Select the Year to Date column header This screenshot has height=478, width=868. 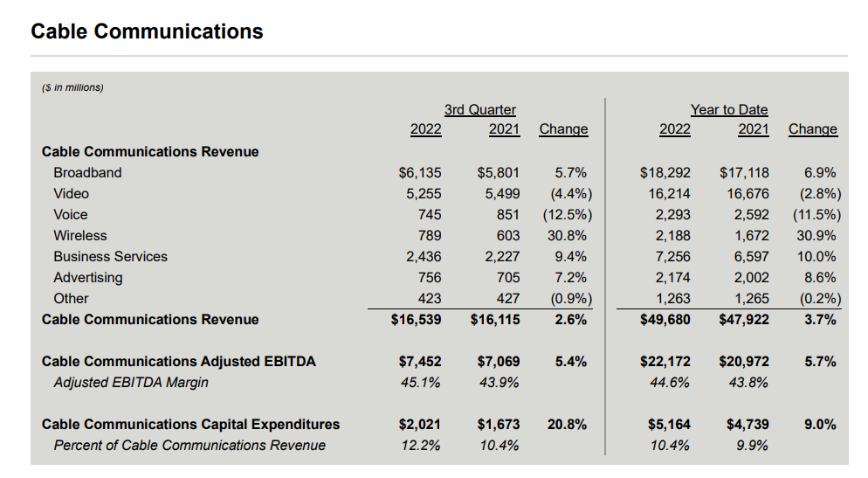pyautogui.click(x=729, y=109)
